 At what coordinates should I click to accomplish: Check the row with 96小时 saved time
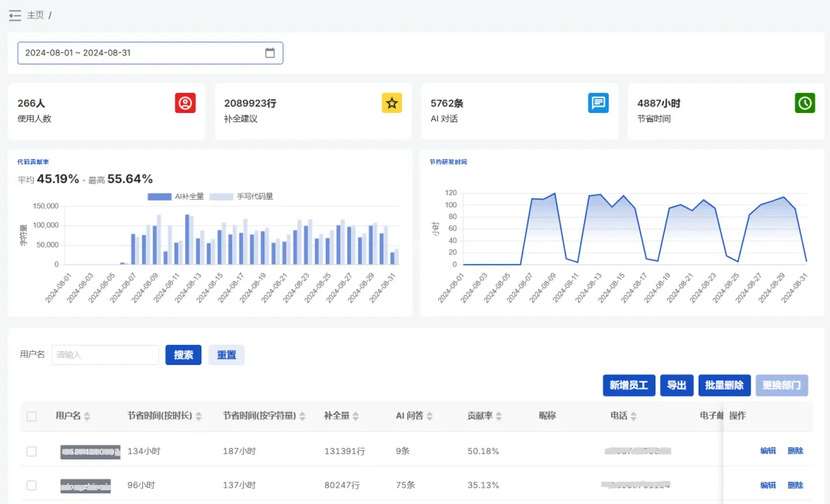(32, 486)
